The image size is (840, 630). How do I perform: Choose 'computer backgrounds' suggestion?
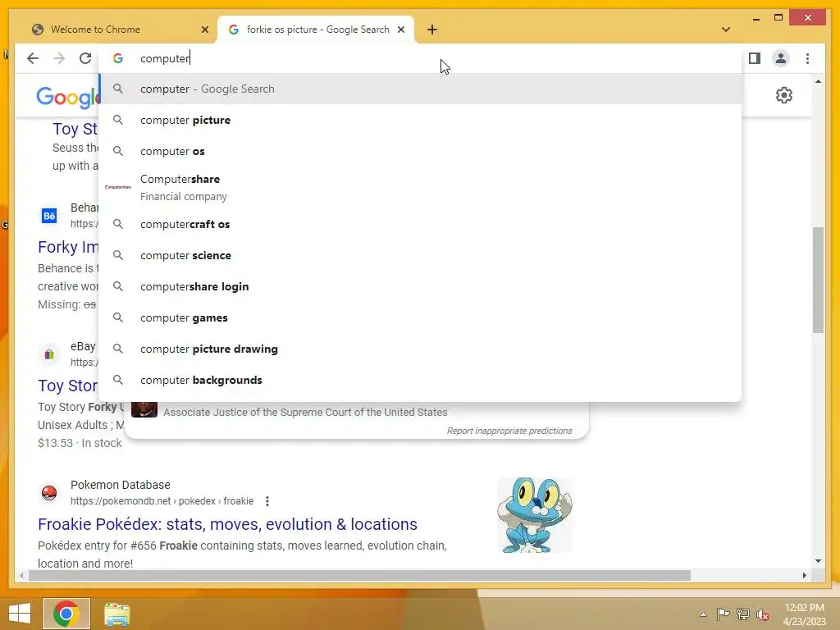click(x=421, y=380)
